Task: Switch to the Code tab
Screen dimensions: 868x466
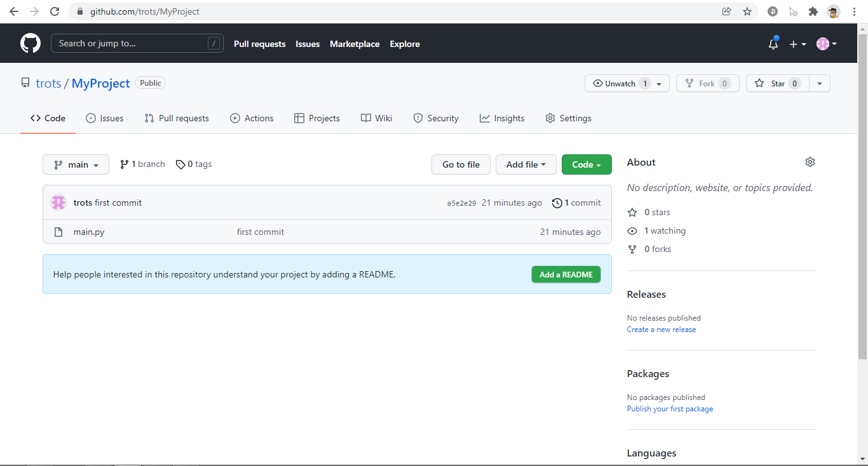Action: point(48,118)
